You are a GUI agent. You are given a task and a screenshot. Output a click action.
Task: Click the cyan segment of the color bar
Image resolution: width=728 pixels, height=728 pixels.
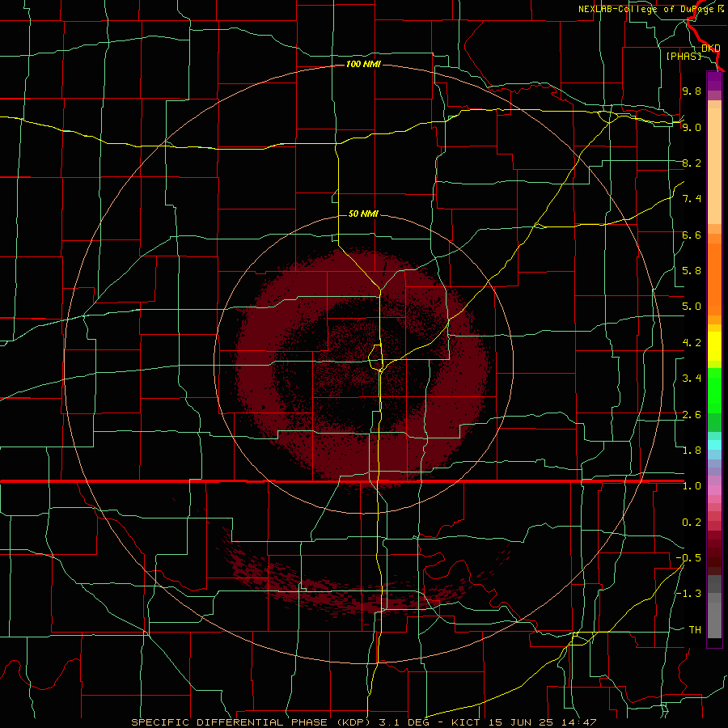click(714, 445)
